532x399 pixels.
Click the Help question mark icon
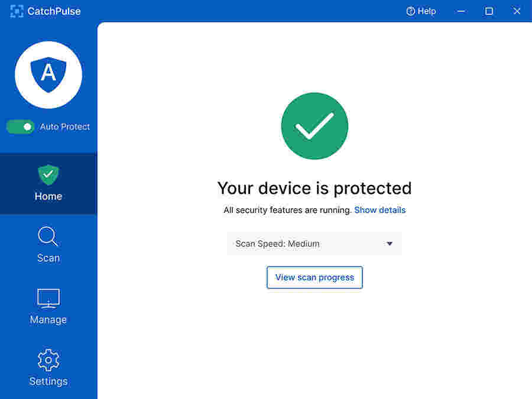(408, 11)
